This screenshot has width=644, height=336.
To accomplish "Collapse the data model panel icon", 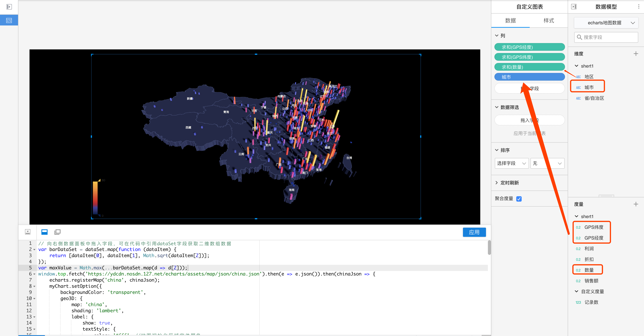I will click(x=574, y=7).
